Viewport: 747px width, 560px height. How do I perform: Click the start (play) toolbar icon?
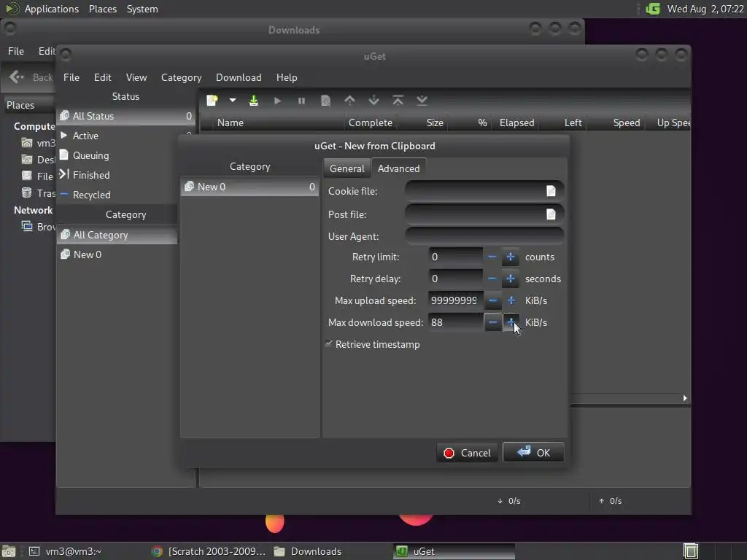click(278, 101)
